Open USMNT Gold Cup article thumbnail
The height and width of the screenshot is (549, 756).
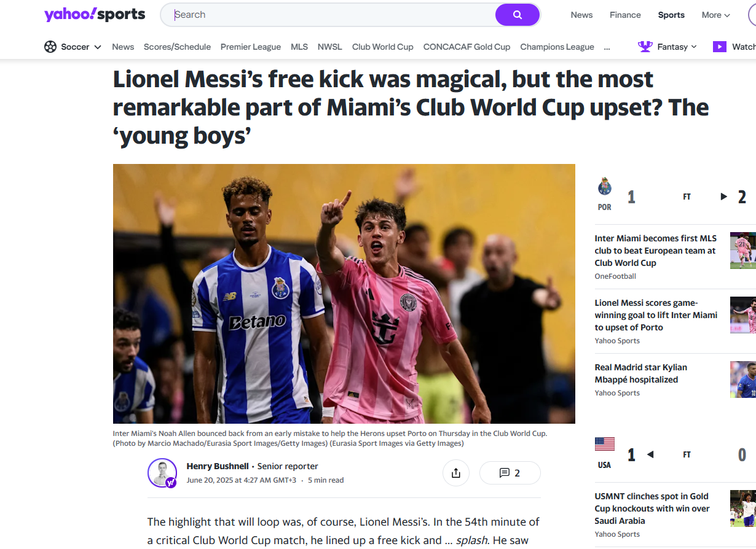coord(743,508)
